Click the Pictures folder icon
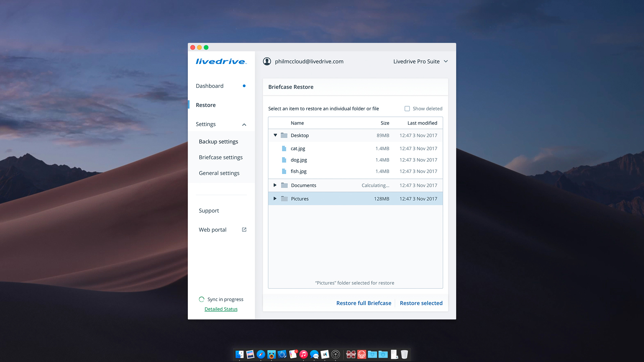644x362 pixels. pyautogui.click(x=284, y=199)
